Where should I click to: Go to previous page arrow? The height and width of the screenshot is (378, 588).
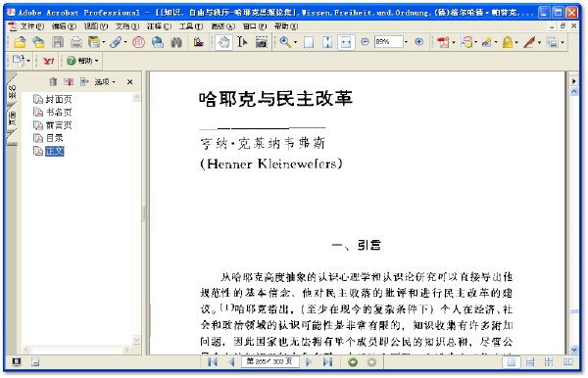pyautogui.click(x=231, y=362)
